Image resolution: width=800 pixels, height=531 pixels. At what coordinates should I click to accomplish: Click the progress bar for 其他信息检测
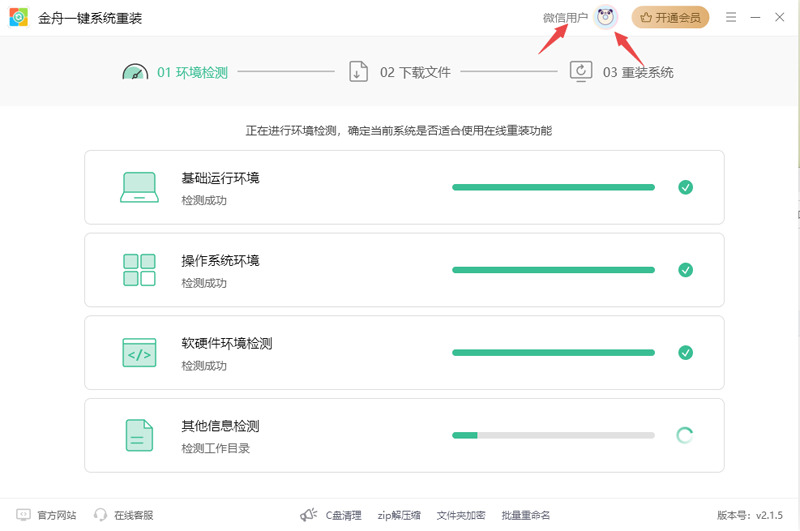[x=553, y=435]
